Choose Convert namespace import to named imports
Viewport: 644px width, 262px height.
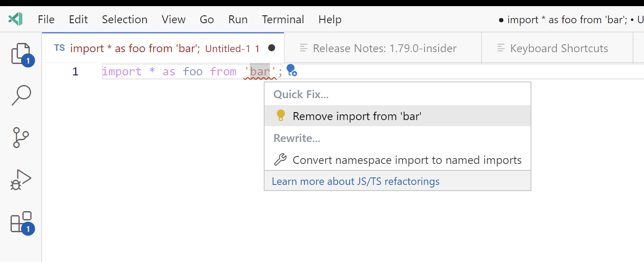(407, 159)
